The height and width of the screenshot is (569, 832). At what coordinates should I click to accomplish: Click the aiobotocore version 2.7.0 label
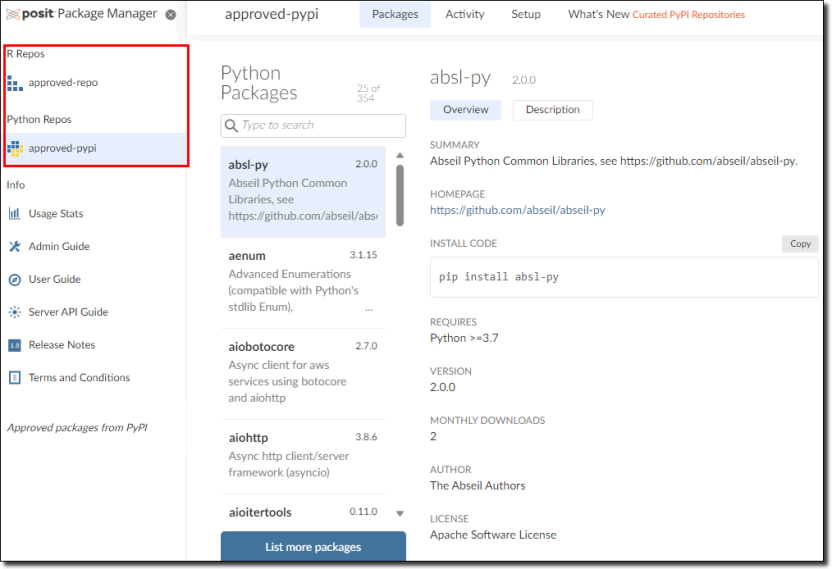[x=366, y=346]
